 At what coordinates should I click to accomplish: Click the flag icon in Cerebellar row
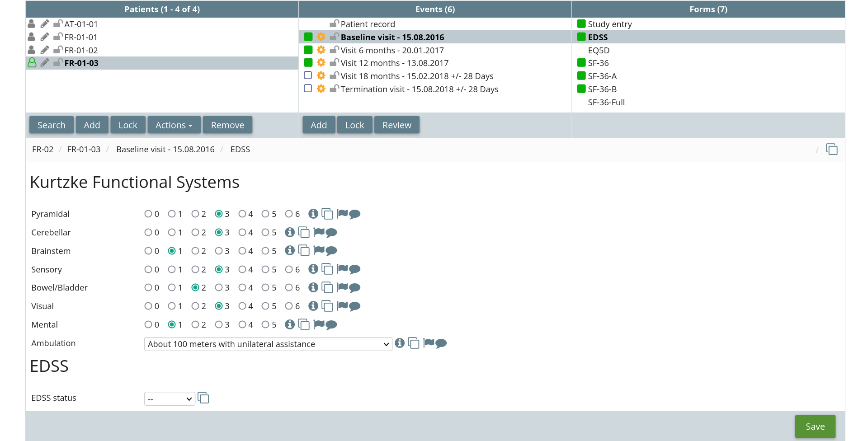pyautogui.click(x=319, y=232)
